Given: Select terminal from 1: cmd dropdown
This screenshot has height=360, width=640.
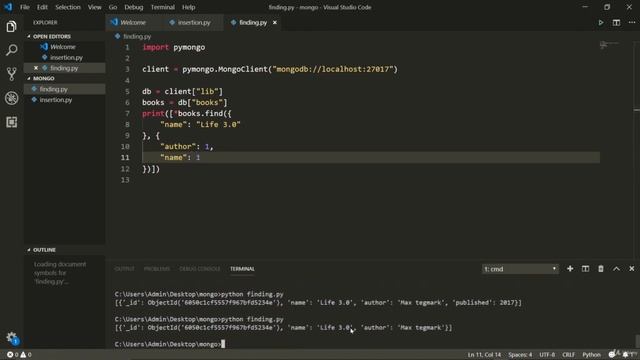Looking at the screenshot, I should coord(520,269).
